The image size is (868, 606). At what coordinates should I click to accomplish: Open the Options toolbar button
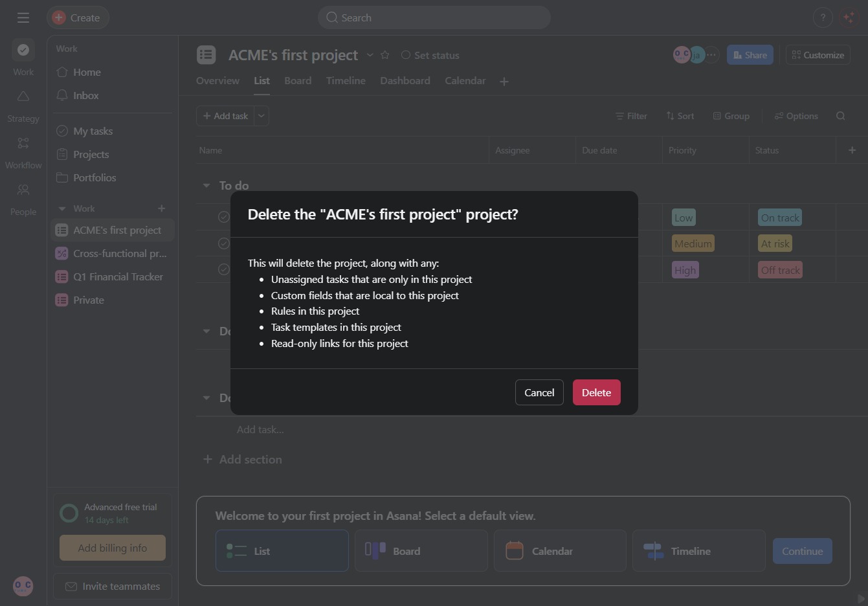[x=796, y=116]
